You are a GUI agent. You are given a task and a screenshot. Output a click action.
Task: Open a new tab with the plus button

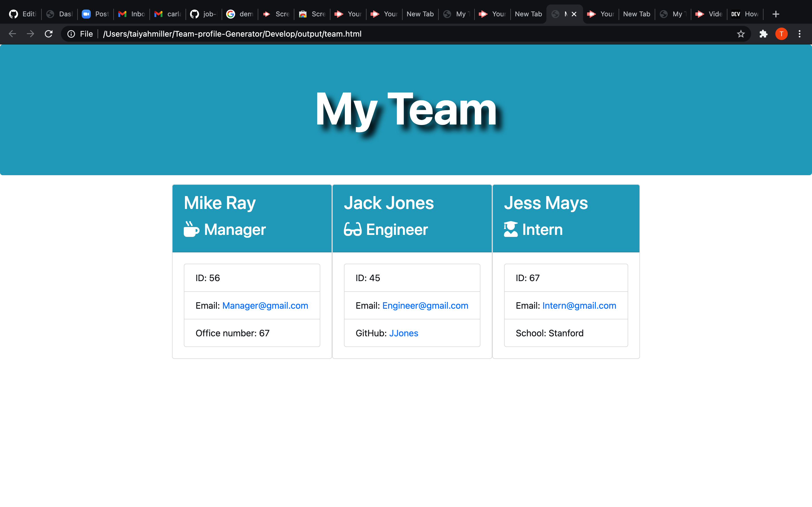click(x=776, y=14)
